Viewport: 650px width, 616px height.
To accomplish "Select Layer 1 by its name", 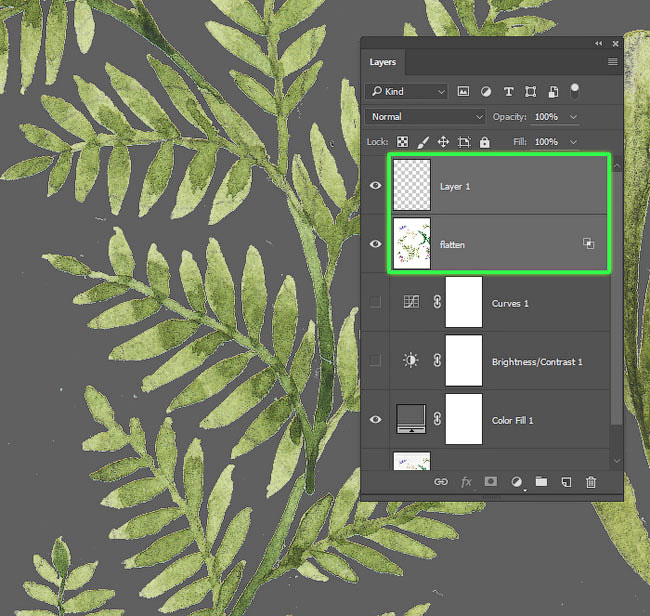I will point(455,187).
